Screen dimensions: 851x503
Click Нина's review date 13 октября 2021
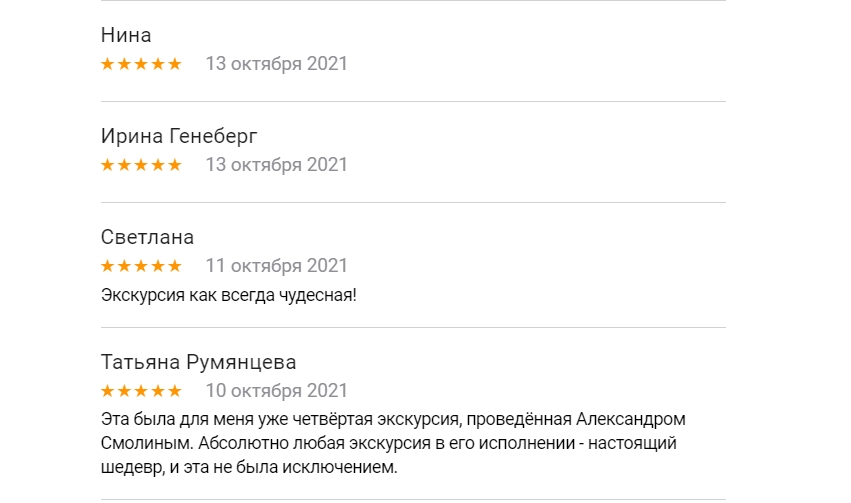(277, 64)
